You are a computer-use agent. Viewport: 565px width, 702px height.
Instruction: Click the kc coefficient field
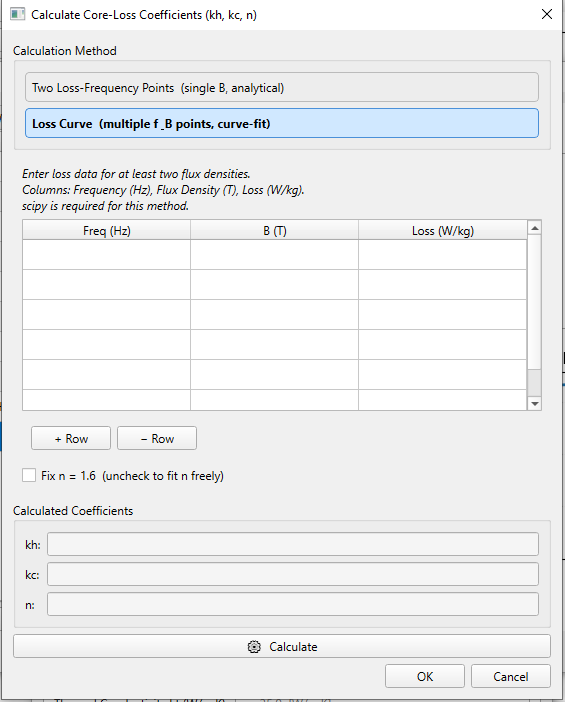[293, 574]
